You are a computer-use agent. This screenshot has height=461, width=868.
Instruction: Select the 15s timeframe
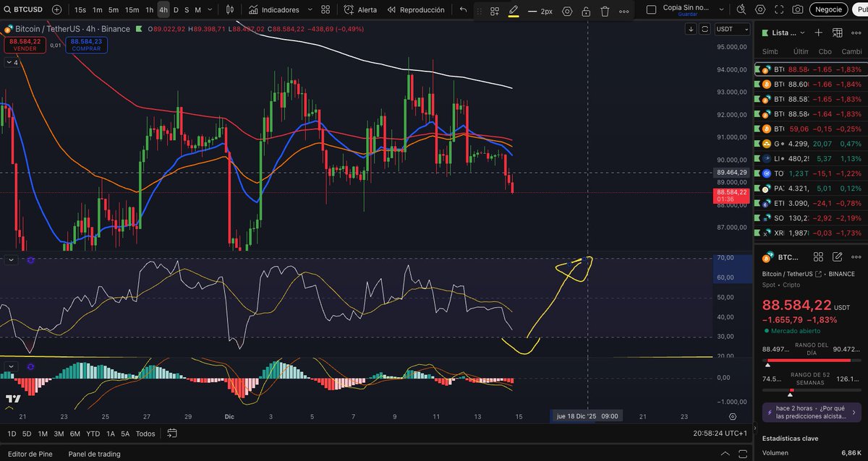(80, 10)
